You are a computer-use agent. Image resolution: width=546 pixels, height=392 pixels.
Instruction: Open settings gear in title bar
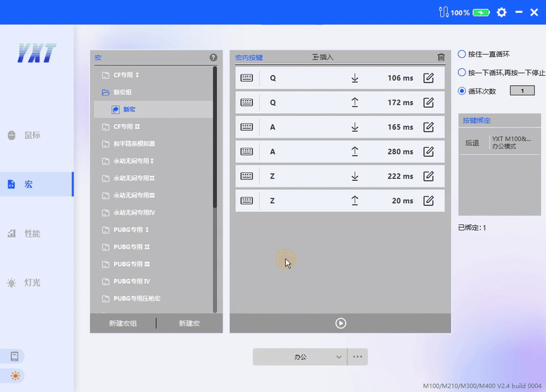click(502, 12)
